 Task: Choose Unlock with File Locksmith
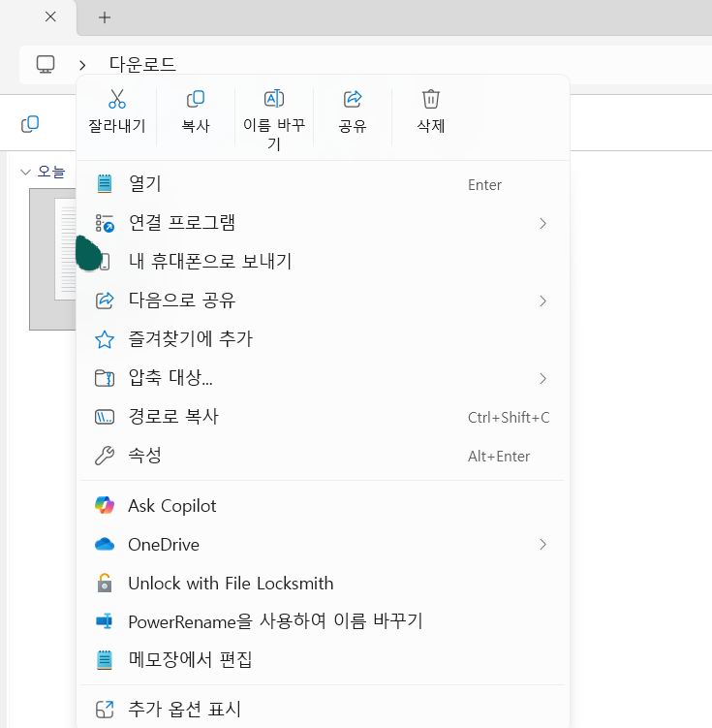coord(231,584)
